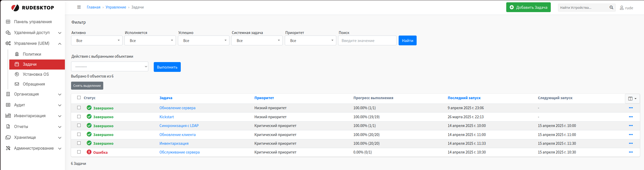Open the column visibility selector icon
644x170 pixels.
[x=632, y=99]
